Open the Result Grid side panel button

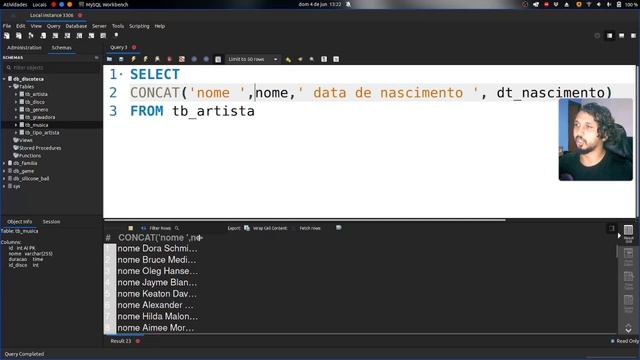pos(629,233)
